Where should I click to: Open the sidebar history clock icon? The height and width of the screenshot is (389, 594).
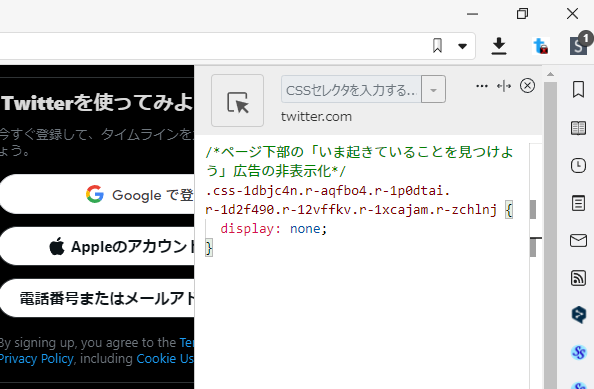point(578,166)
